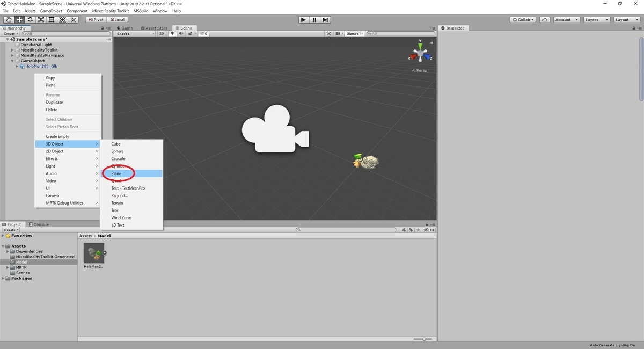Collapse the Assets folder in Project

(x=4, y=246)
